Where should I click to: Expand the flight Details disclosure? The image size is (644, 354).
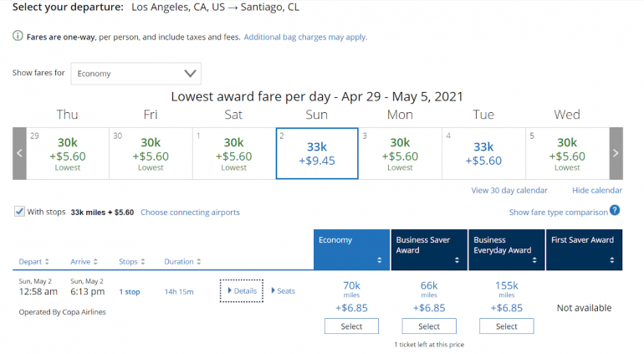click(x=242, y=291)
